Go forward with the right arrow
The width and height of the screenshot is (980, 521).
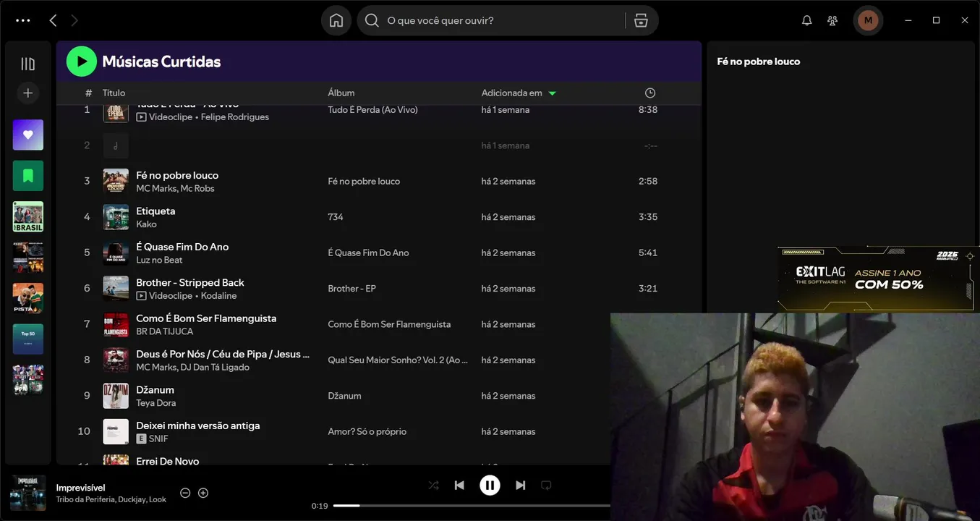point(74,20)
